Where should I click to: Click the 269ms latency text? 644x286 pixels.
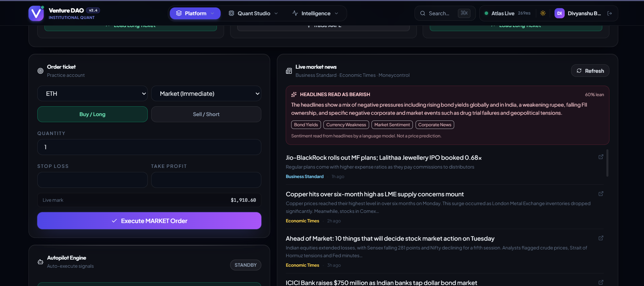(524, 13)
